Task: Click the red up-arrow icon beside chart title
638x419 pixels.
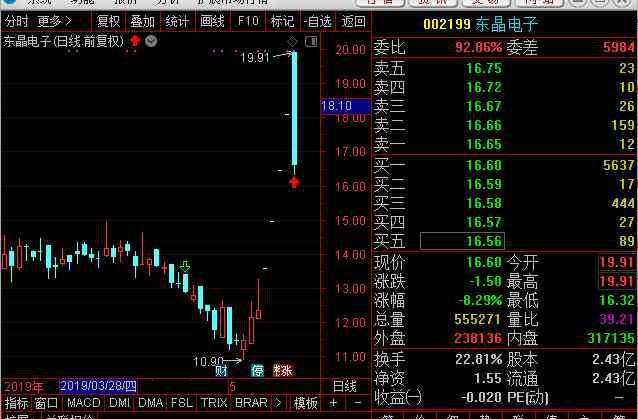Action: coord(135,41)
